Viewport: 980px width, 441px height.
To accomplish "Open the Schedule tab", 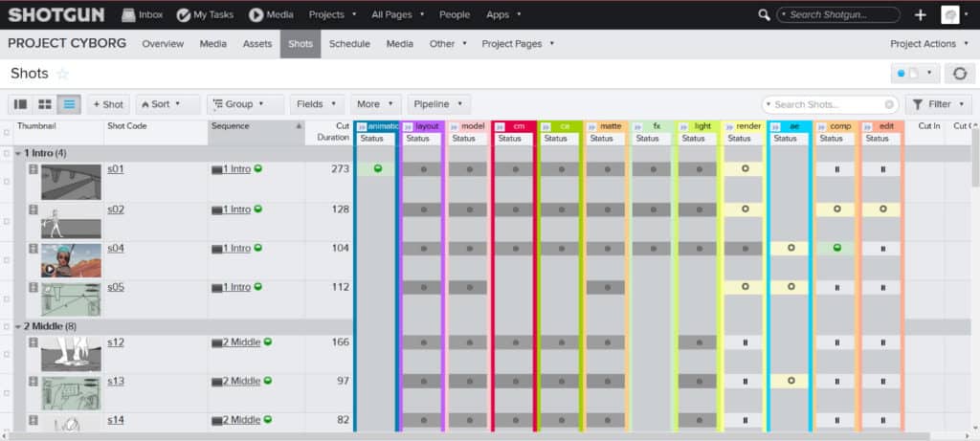I will pos(349,44).
